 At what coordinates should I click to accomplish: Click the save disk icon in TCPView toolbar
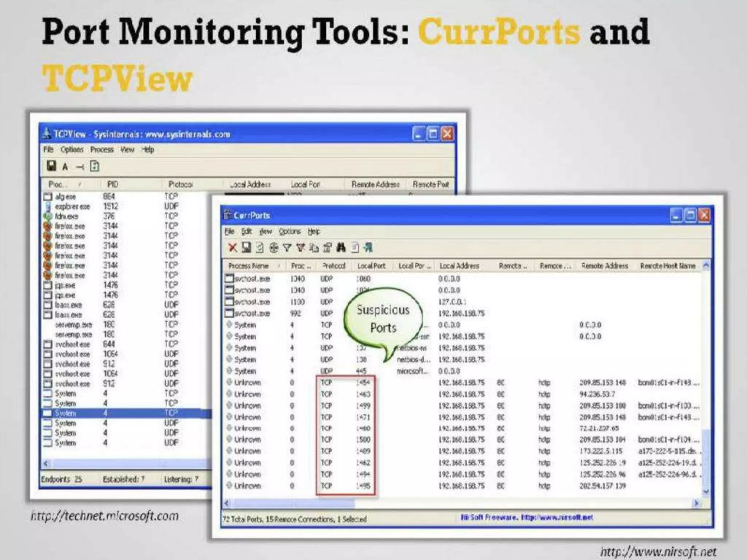click(51, 166)
